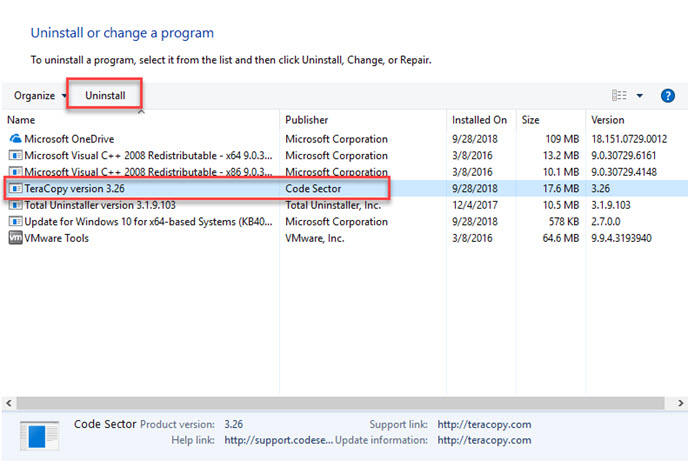Click the horizontal scrollbar thumb
The height and width of the screenshot is (461, 688).
point(340,403)
